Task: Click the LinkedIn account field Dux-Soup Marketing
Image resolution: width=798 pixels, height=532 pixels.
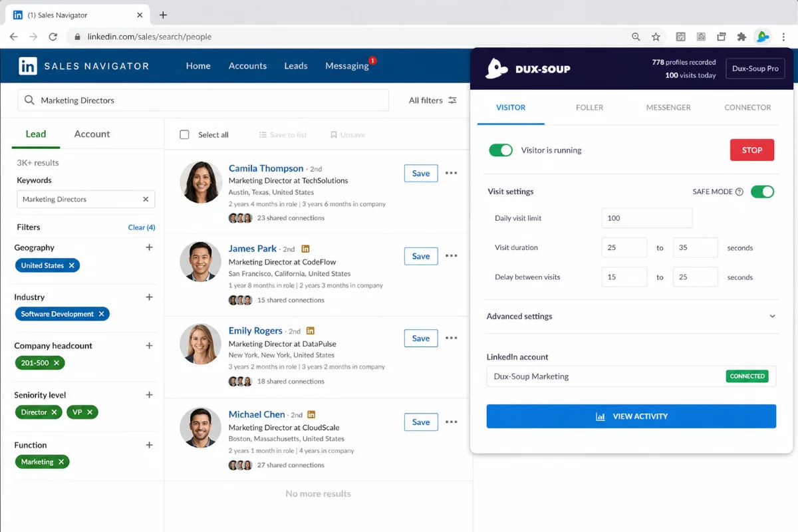Action: click(x=631, y=376)
